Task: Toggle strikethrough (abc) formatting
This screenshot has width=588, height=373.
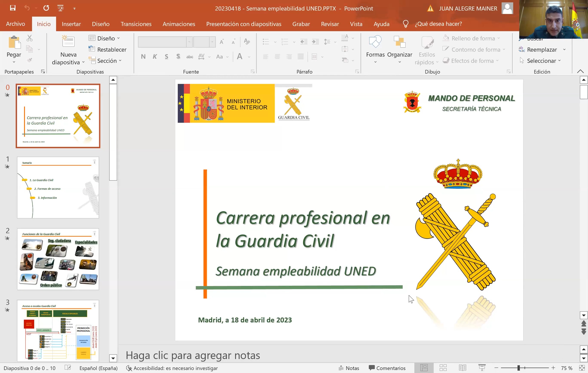Action: [x=190, y=57]
